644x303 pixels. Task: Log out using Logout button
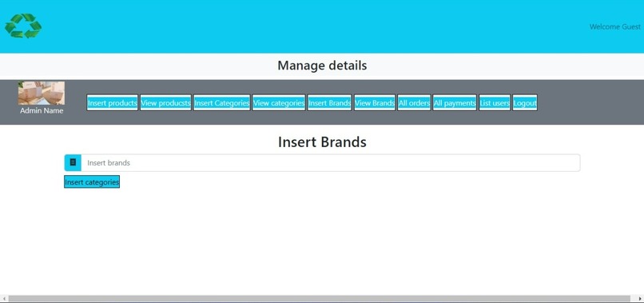click(525, 103)
